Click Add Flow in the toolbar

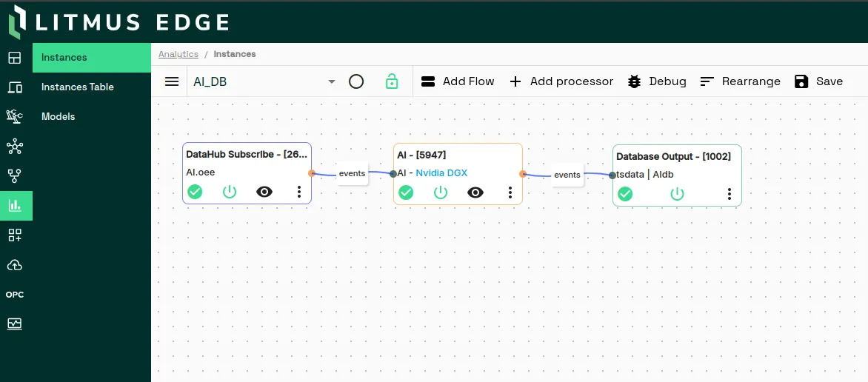pos(458,81)
